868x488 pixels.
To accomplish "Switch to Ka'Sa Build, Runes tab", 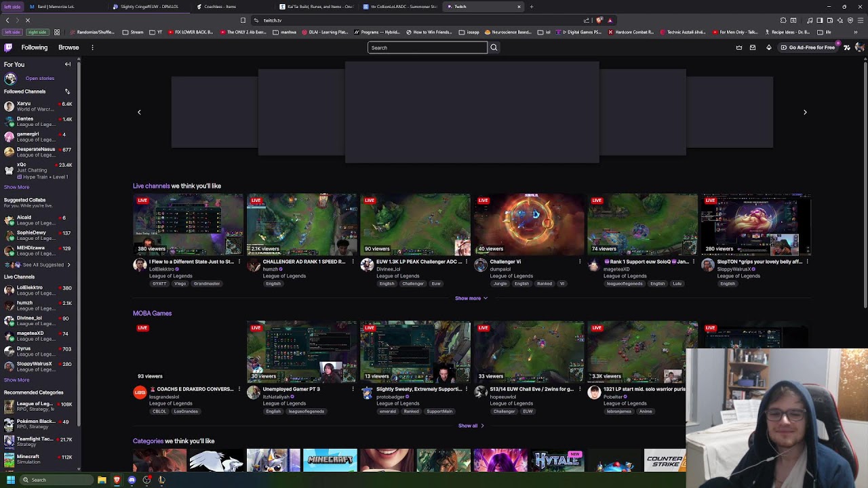I will [316, 7].
